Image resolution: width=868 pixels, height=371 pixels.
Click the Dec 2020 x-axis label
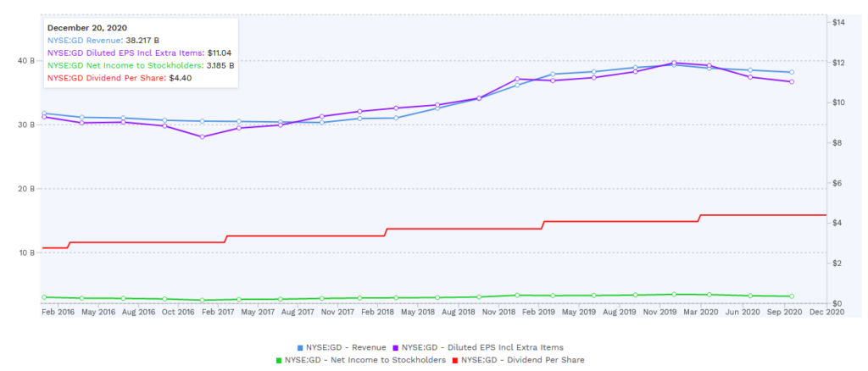tap(825, 313)
